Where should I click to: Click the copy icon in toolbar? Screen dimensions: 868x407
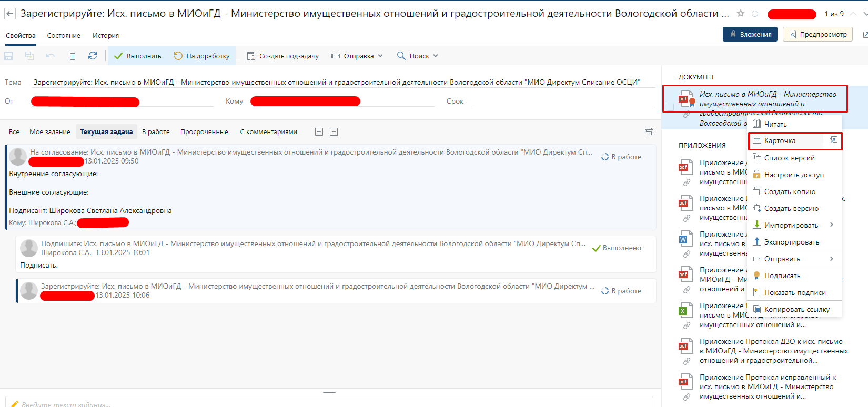pos(72,56)
